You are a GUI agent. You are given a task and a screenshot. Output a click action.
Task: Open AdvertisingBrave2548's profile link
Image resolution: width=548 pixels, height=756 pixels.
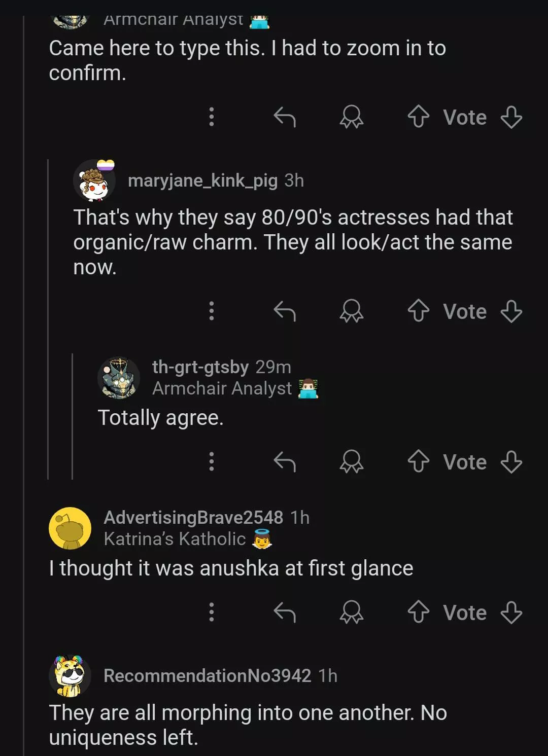click(193, 517)
